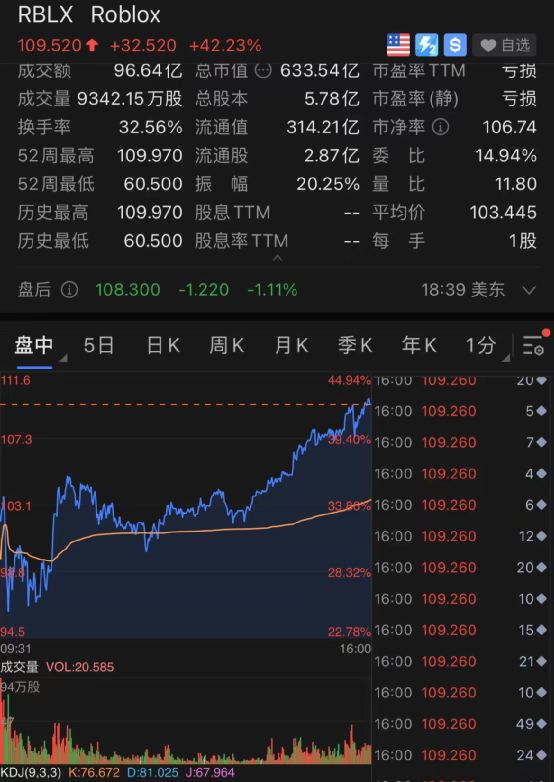Viewport: 554px width, 782px height.
Task: Tap the 流通股 value 2.87亿
Action: pyautogui.click(x=332, y=156)
